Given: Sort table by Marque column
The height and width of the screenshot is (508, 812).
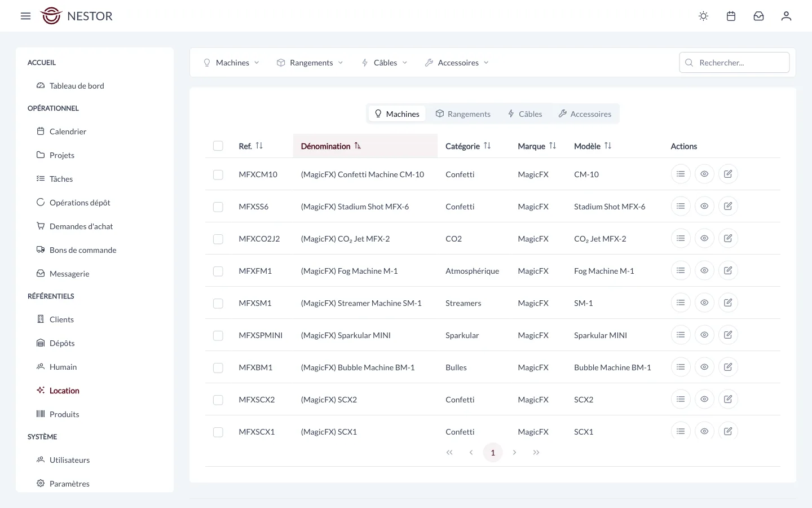Looking at the screenshot, I should [x=537, y=146].
